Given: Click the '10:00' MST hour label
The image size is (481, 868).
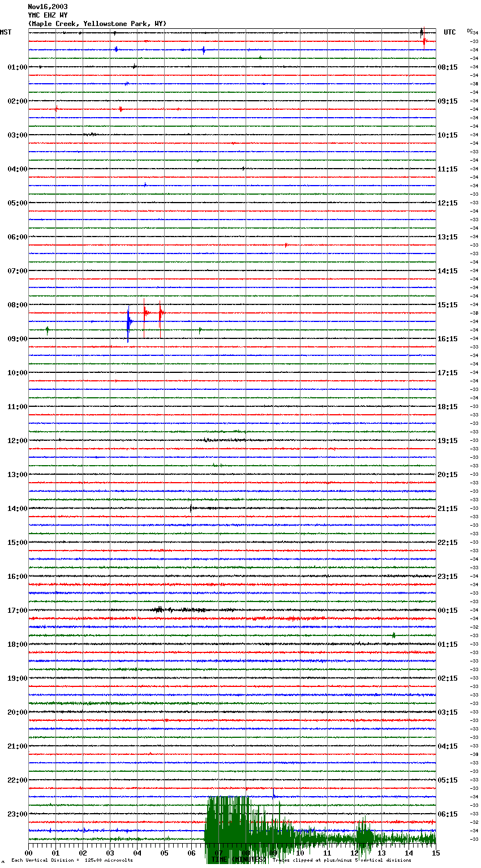Looking at the screenshot, I should 18,373.
